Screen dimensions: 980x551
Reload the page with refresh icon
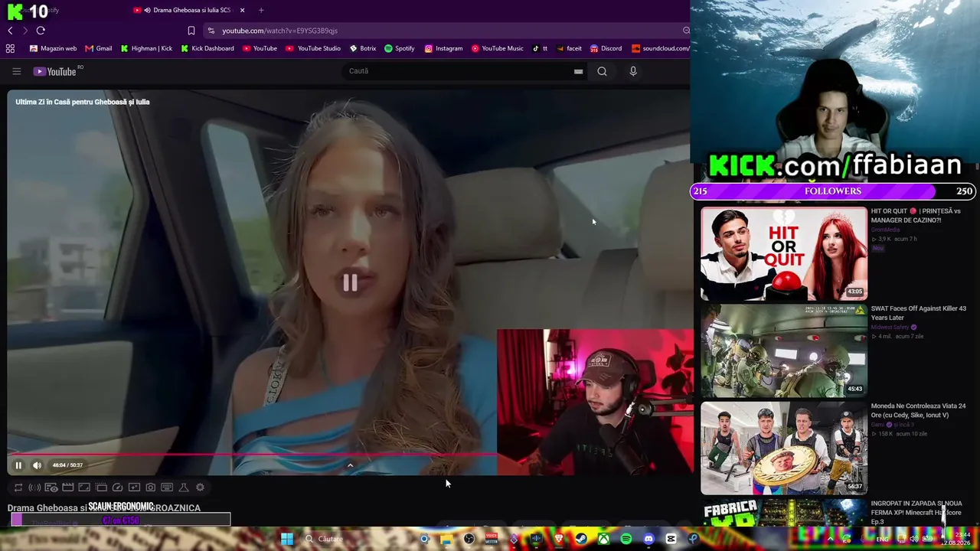(41, 31)
